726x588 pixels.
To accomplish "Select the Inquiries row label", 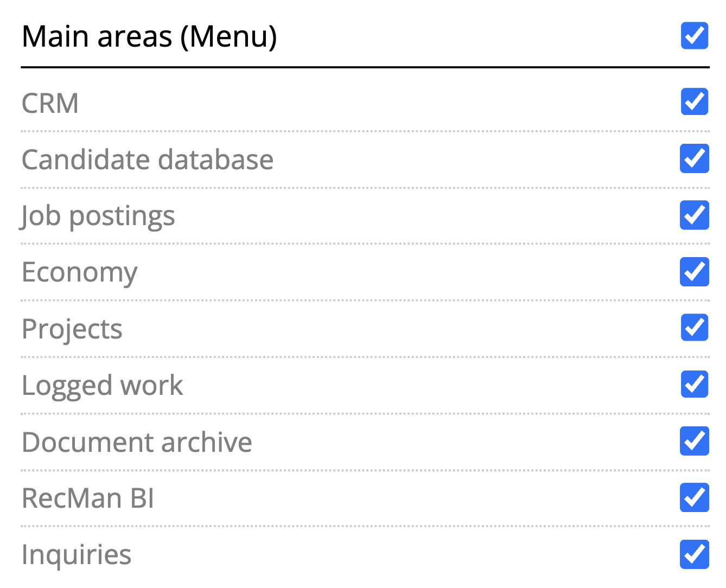I will [77, 554].
